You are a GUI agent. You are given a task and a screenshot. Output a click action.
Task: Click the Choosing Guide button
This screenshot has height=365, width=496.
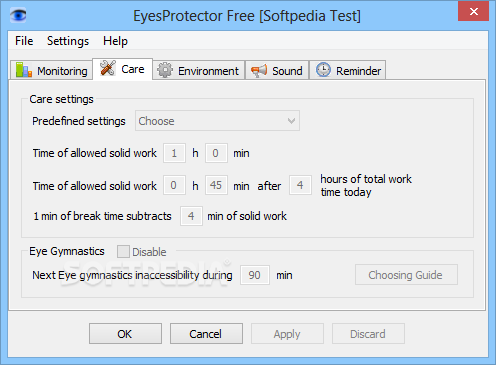[x=406, y=275]
